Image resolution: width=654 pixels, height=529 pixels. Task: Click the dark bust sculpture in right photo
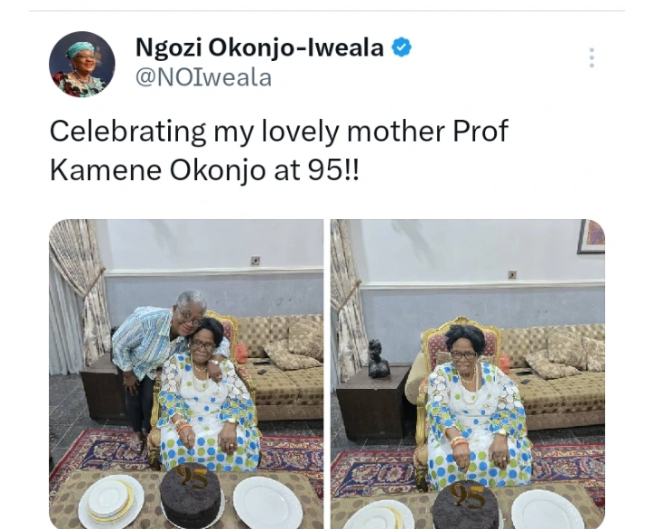(378, 358)
